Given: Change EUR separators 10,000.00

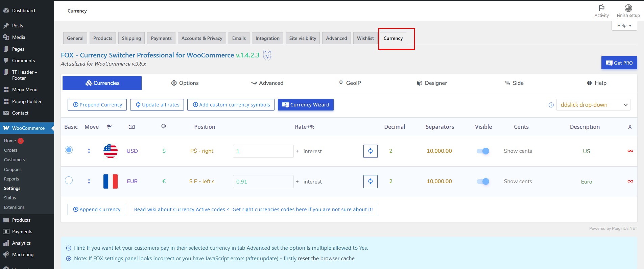Looking at the screenshot, I should point(439,181).
